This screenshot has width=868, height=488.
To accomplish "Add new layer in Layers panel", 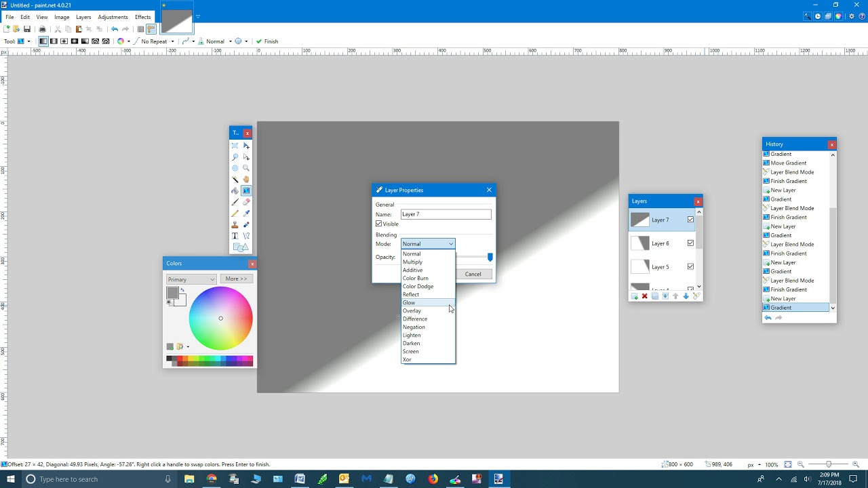I will [634, 296].
